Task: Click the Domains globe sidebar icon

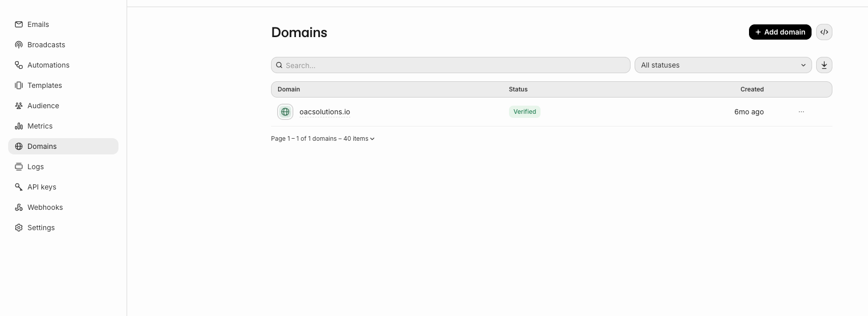Action: pos(19,146)
